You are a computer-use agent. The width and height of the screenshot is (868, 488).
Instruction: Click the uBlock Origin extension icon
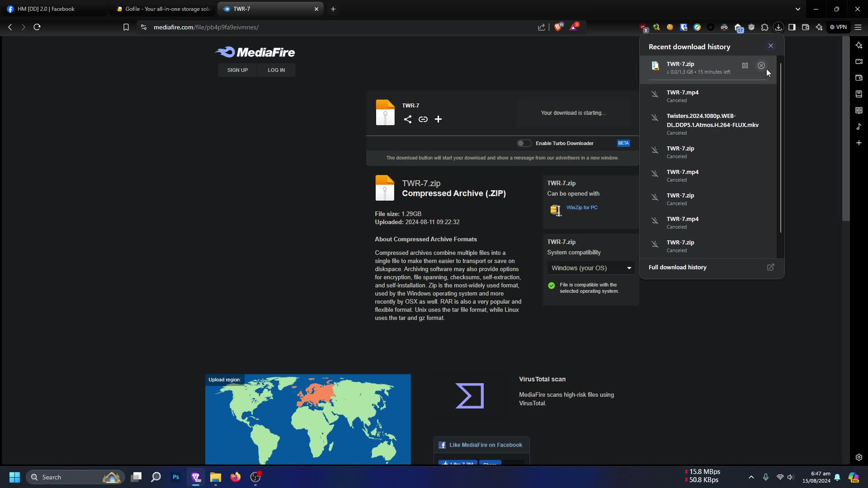tap(643, 28)
